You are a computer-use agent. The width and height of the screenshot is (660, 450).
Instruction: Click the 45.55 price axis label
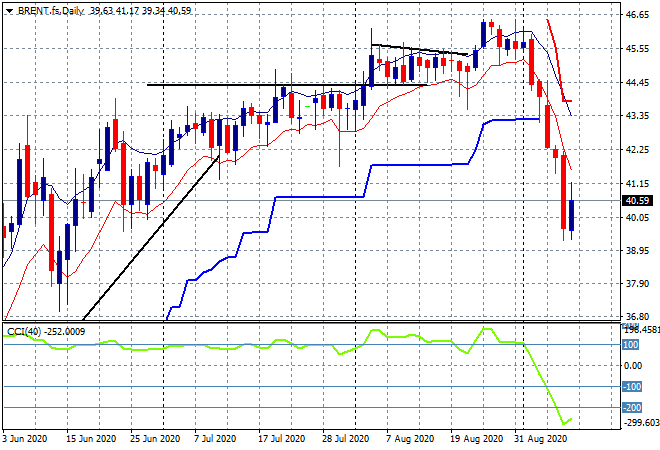637,49
